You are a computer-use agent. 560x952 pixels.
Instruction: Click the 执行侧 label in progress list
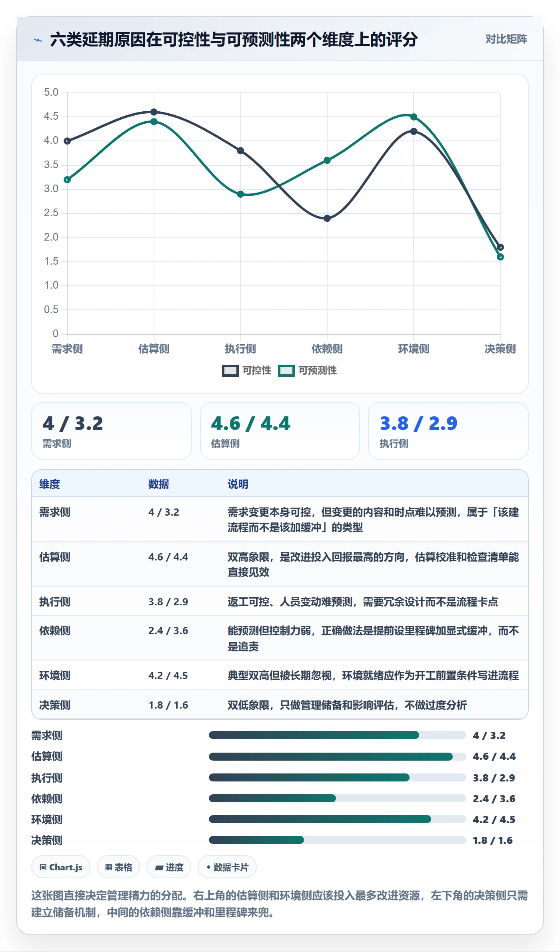pyautogui.click(x=47, y=777)
